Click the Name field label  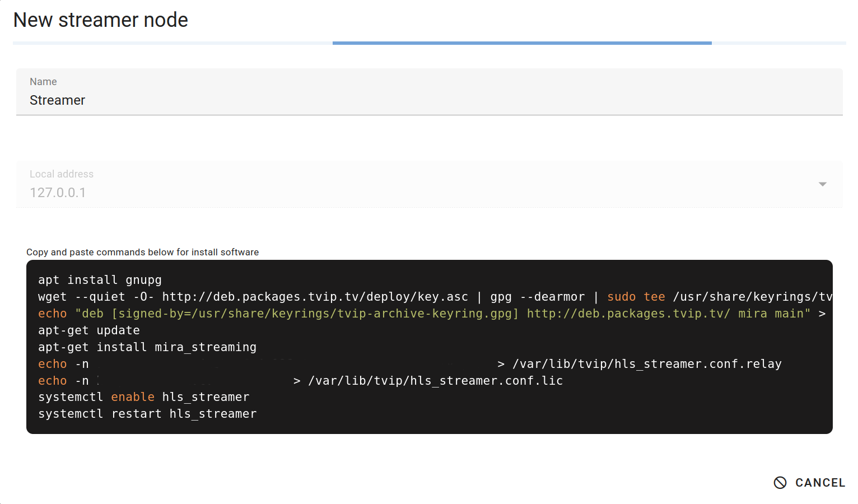click(x=43, y=82)
